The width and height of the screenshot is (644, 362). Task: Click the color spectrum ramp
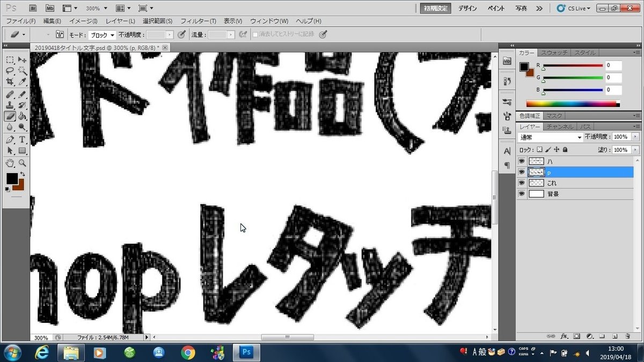[573, 104]
